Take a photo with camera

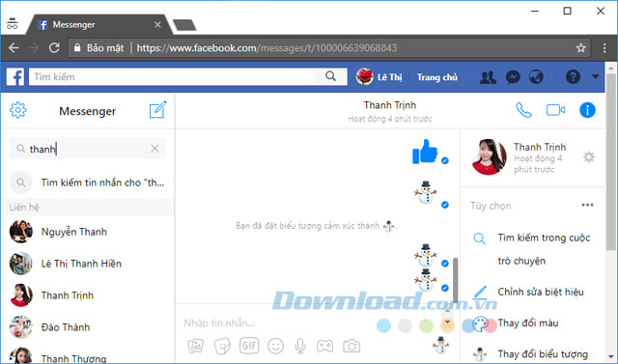(351, 346)
